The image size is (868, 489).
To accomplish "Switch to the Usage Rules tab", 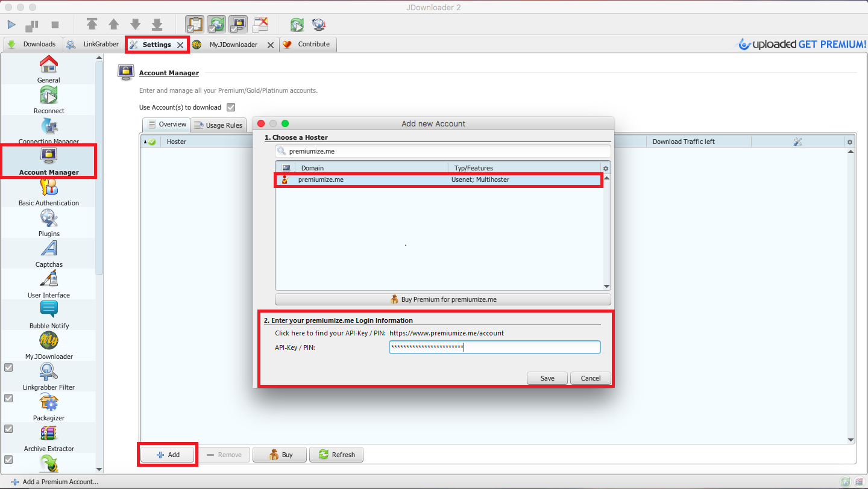I will pos(218,125).
